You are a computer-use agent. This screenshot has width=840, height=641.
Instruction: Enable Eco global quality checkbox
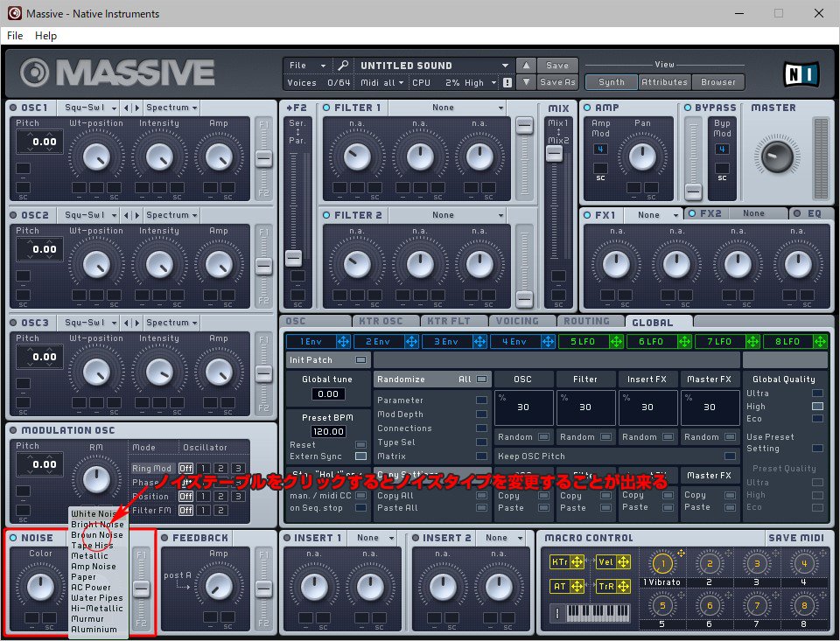click(x=817, y=419)
